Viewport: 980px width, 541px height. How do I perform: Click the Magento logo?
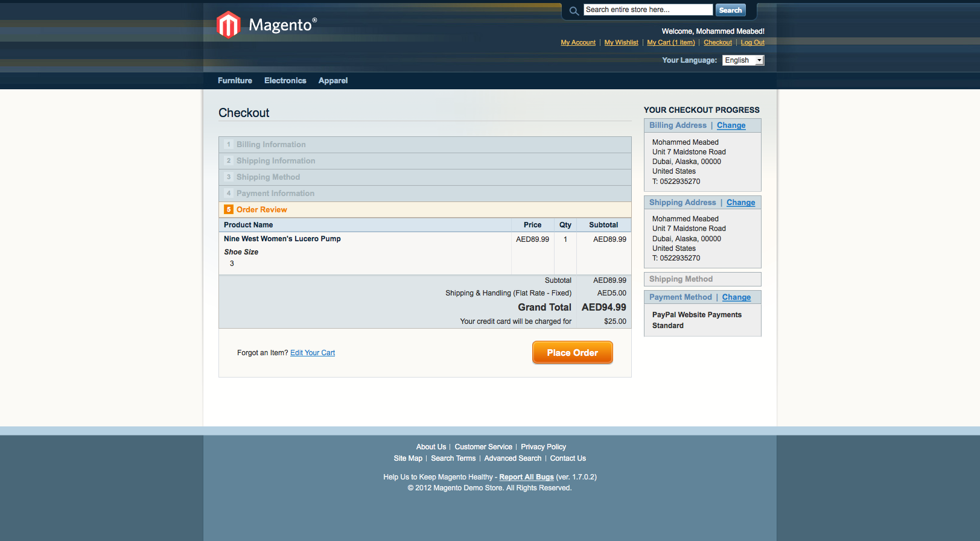pyautogui.click(x=267, y=25)
